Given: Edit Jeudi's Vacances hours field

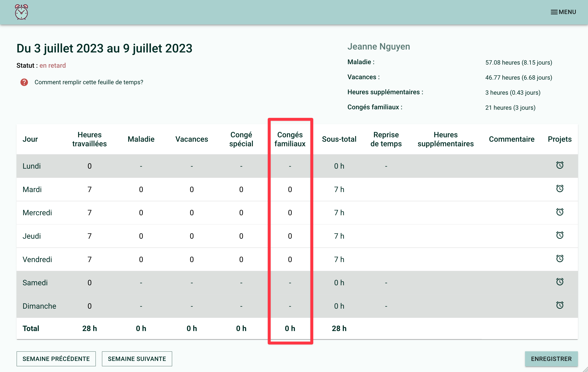Looking at the screenshot, I should click(192, 236).
